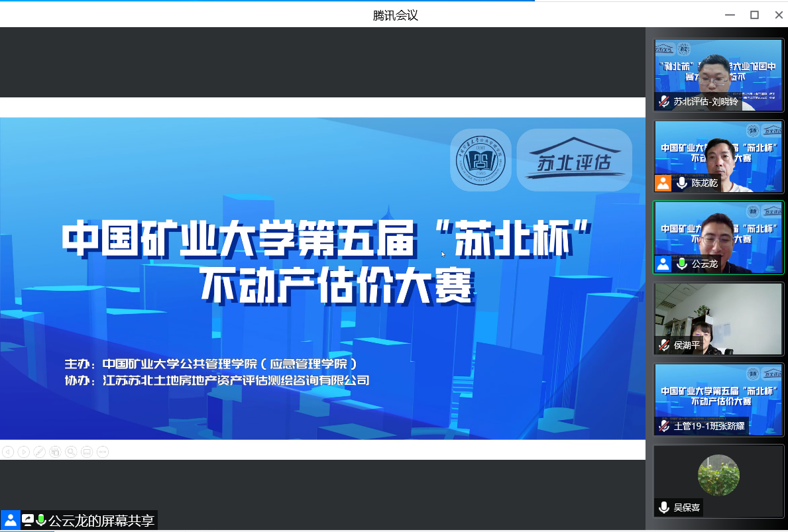Screen dimensions: 788x532
Task: Click the 公云龙的屏幕共享 label text
Action: click(x=101, y=521)
